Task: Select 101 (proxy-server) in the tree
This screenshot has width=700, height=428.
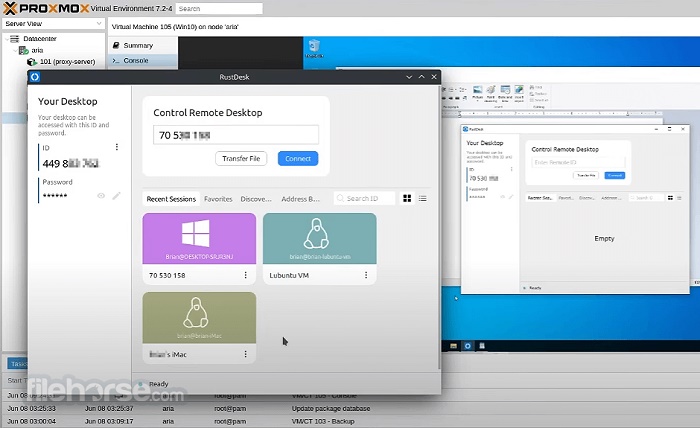Action: pos(68,61)
